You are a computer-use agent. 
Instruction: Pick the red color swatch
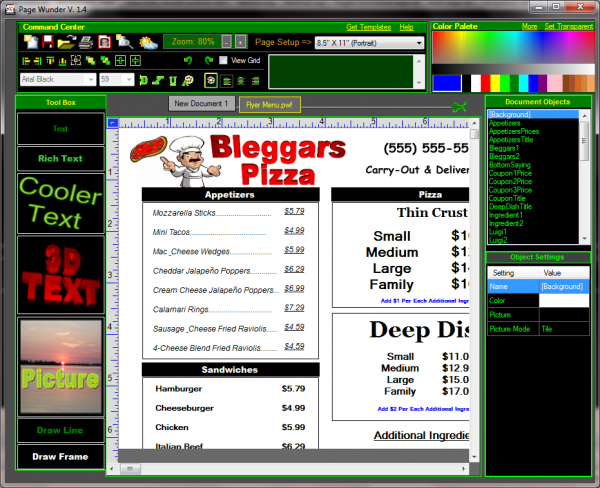[x=485, y=83]
